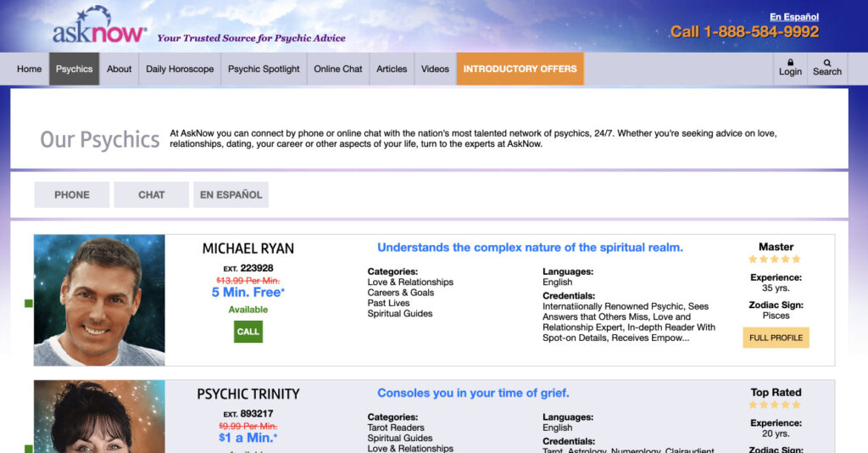The height and width of the screenshot is (453, 868).
Task: Switch to En Español language link
Action: coord(793,17)
